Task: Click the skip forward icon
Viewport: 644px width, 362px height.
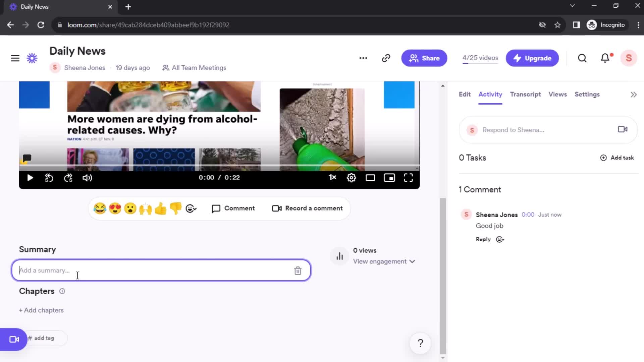Action: (x=68, y=178)
